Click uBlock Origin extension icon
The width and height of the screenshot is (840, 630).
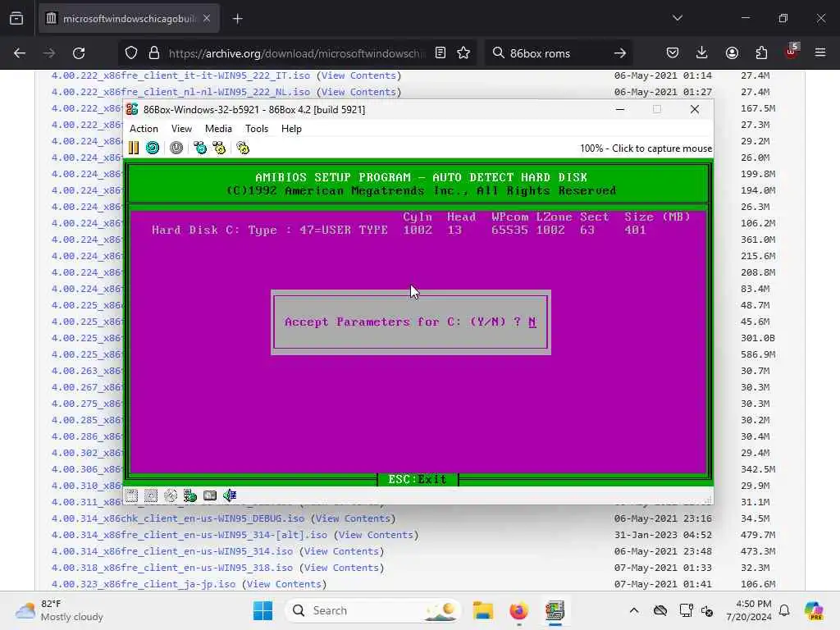(791, 52)
